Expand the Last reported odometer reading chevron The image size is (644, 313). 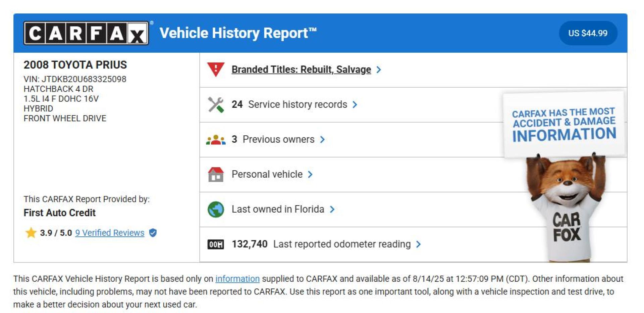tap(418, 244)
